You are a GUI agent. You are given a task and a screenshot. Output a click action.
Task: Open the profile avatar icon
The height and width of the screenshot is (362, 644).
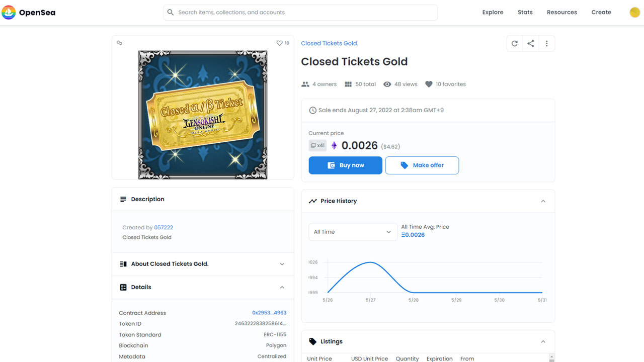click(x=634, y=12)
